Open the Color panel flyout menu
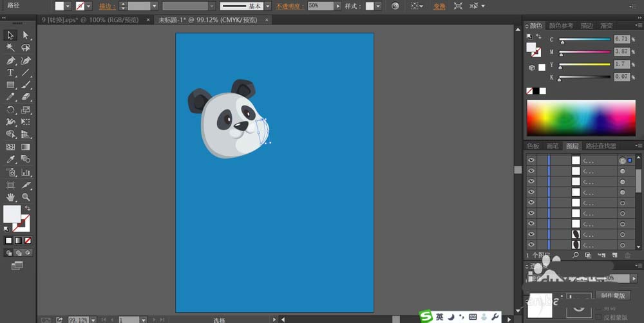Image resolution: width=644 pixels, height=323 pixels. 638,26
